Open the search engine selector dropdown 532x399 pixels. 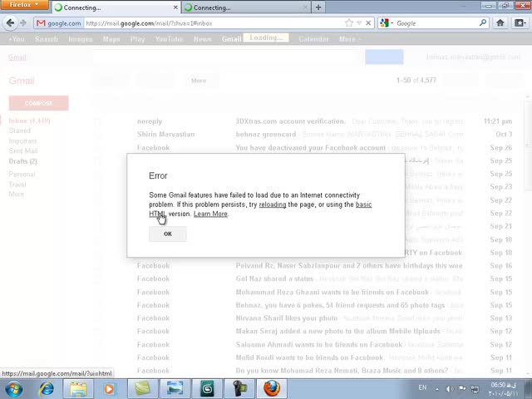(x=386, y=23)
